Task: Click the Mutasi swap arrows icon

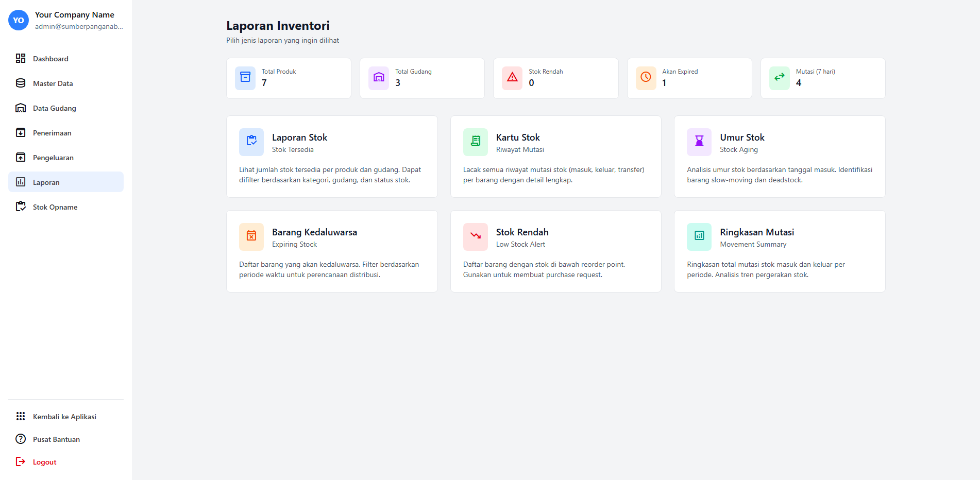Action: tap(779, 78)
